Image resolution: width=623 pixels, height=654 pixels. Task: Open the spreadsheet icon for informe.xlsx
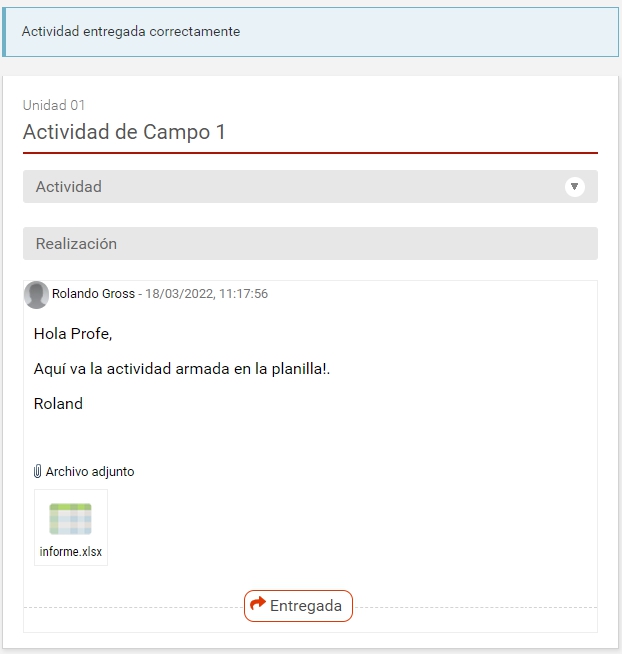(x=70, y=520)
